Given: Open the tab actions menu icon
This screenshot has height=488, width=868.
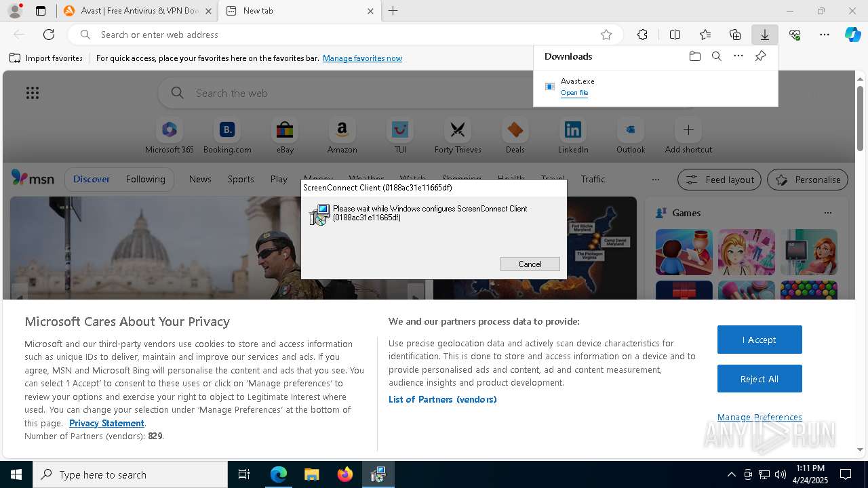Looking at the screenshot, I should 41,11.
